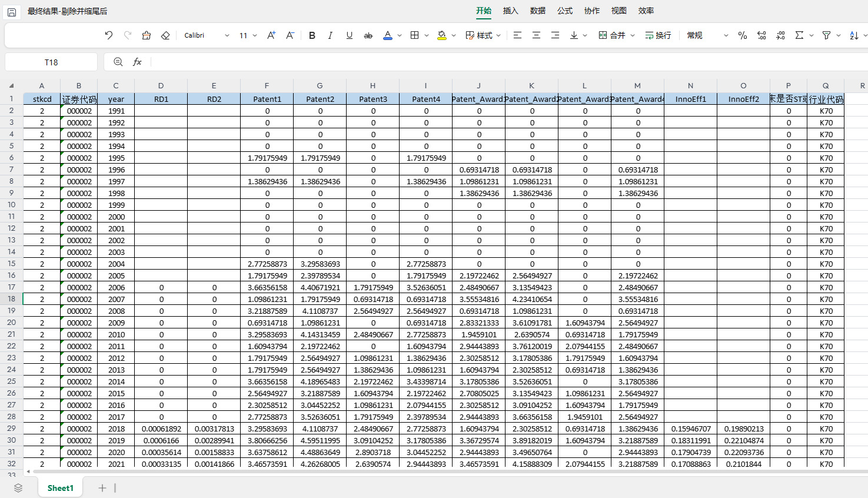The height and width of the screenshot is (498, 868).
Task: Toggle bold formatting
Action: point(312,35)
